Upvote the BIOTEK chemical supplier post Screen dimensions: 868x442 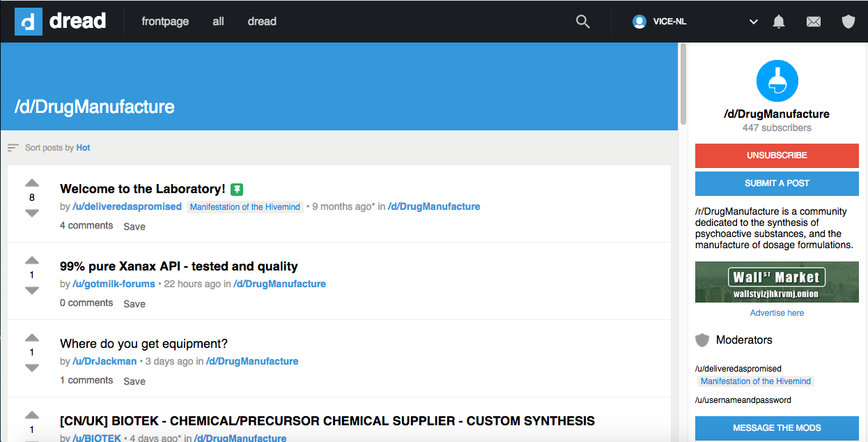(x=32, y=416)
